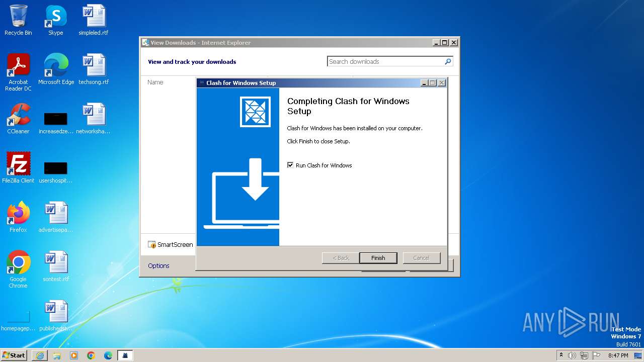This screenshot has height=362, width=644.
Task: Maximize the View Downloads window
Action: point(445,43)
